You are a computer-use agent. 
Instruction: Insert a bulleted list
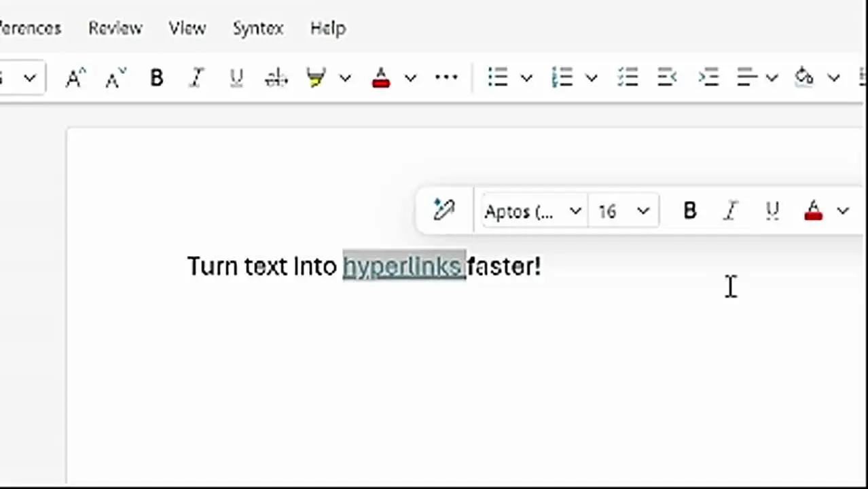click(x=498, y=77)
